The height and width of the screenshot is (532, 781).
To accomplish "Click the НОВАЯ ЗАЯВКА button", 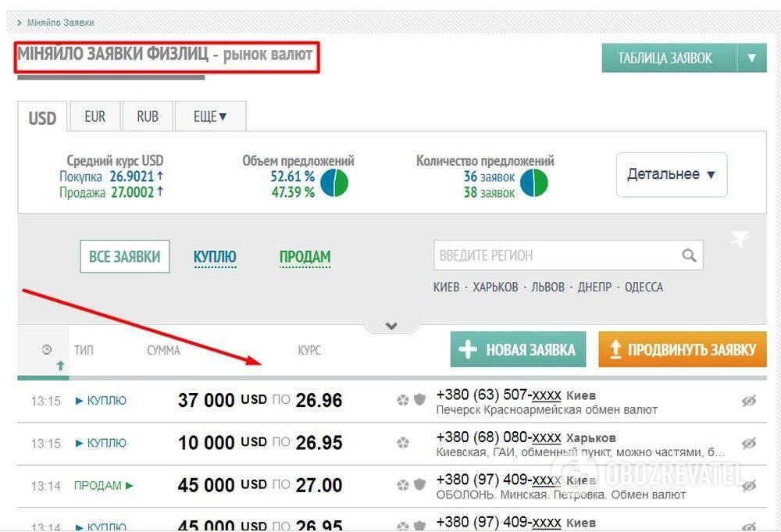I will point(518,349).
